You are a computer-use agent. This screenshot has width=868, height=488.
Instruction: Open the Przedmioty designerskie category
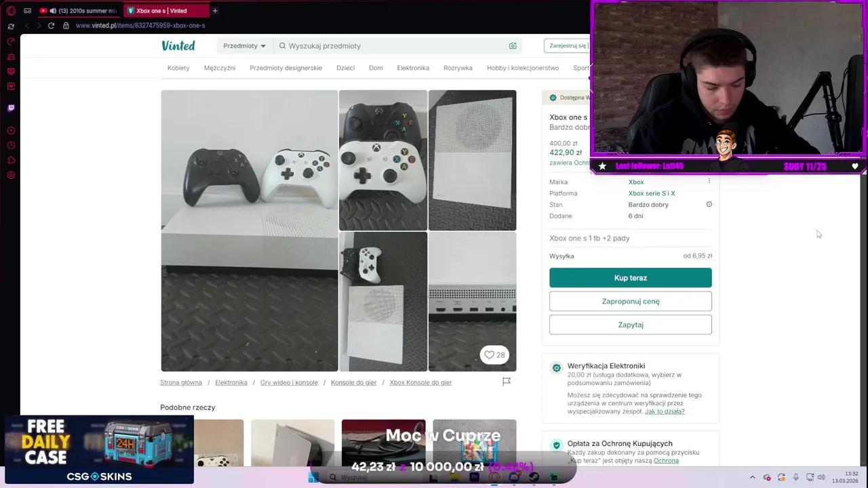pyautogui.click(x=285, y=68)
